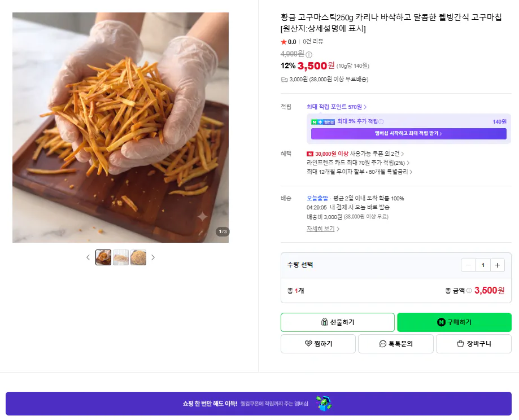
Task: Show previous product thumbnail with left arrow
Action: (x=88, y=257)
